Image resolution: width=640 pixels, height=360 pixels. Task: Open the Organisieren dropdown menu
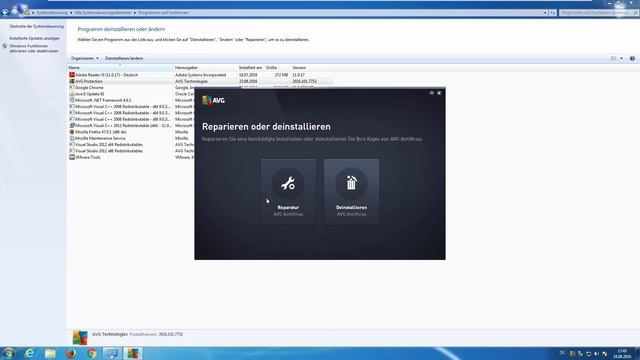pos(84,58)
